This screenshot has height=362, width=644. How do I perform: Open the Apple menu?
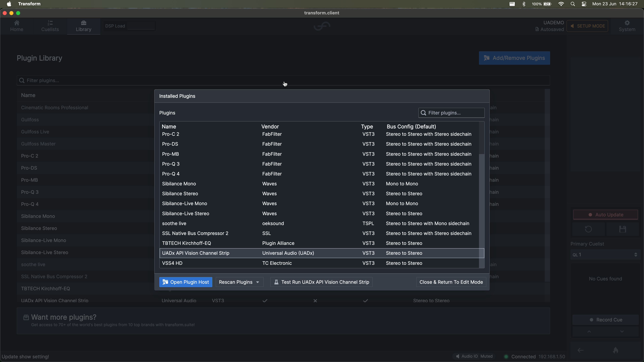pos(9,4)
